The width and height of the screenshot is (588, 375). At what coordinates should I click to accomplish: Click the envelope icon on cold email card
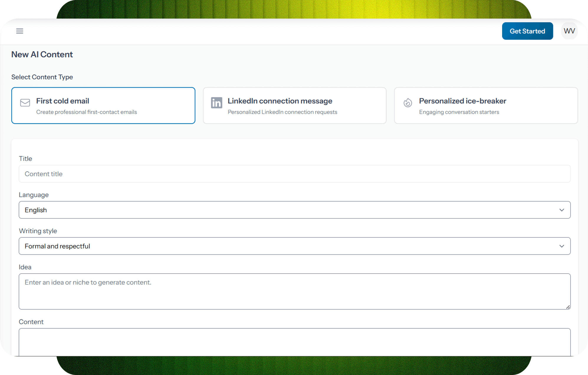[25, 103]
